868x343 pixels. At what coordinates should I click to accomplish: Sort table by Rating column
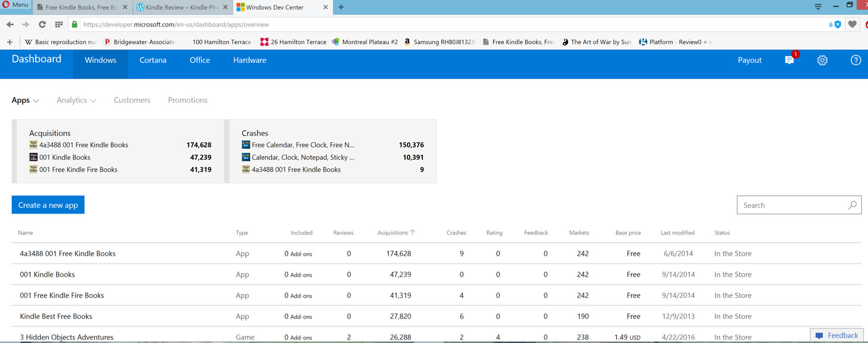(494, 233)
